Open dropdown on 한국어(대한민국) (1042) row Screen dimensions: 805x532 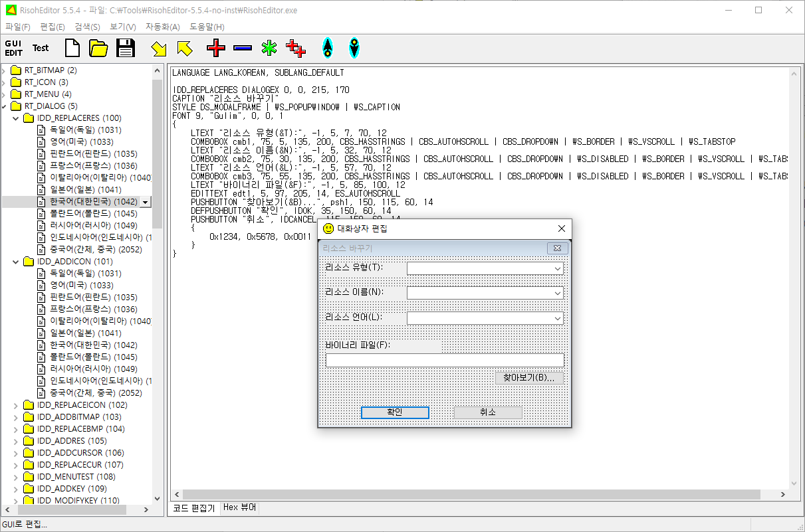[x=146, y=202]
